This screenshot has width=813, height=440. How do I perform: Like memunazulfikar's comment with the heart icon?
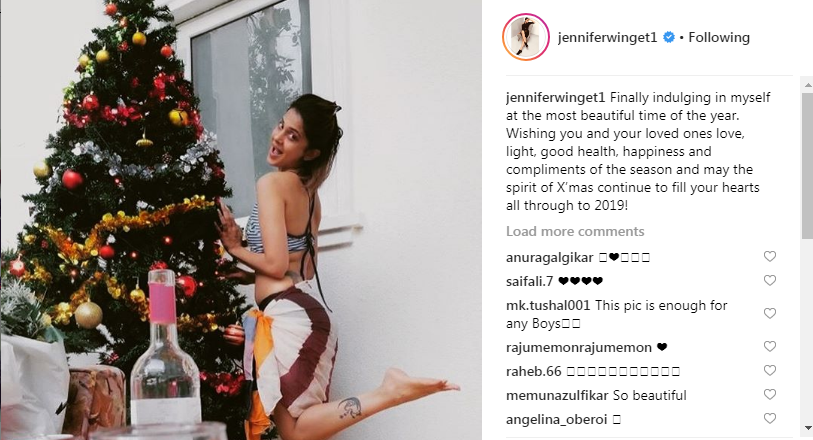click(770, 394)
